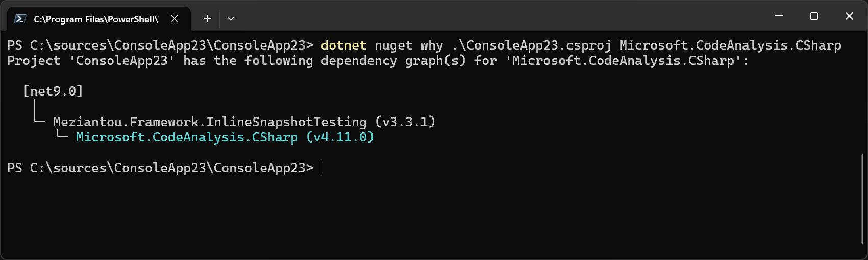The height and width of the screenshot is (260, 868).
Task: Open a new tab with the plus button
Action: [207, 19]
